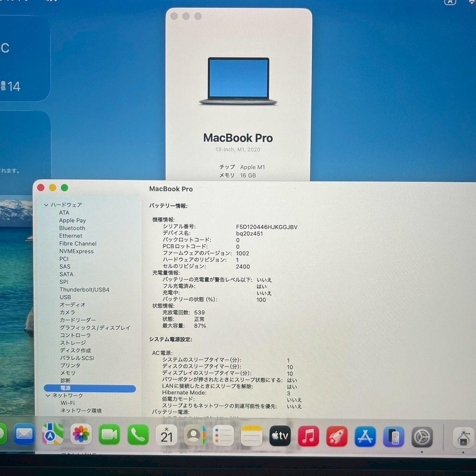476x476 pixels.
Task: Click the 16 GB memory value in About window
Action: click(x=248, y=176)
